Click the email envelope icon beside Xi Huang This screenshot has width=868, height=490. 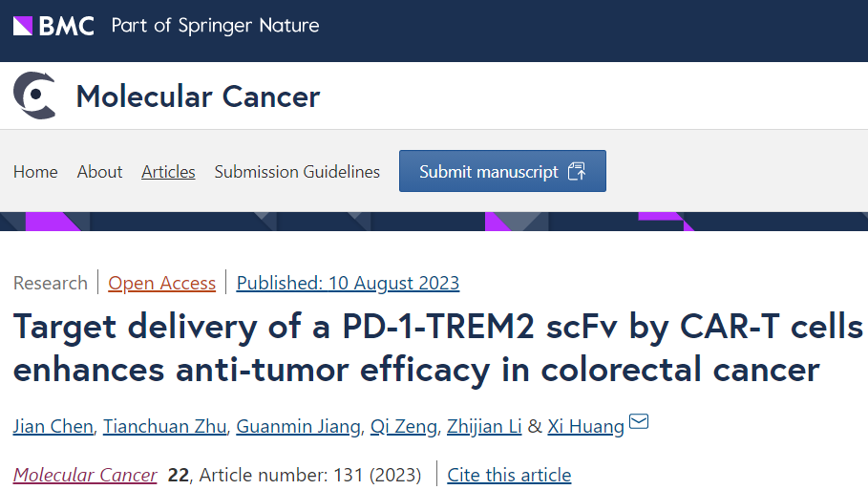tap(639, 421)
